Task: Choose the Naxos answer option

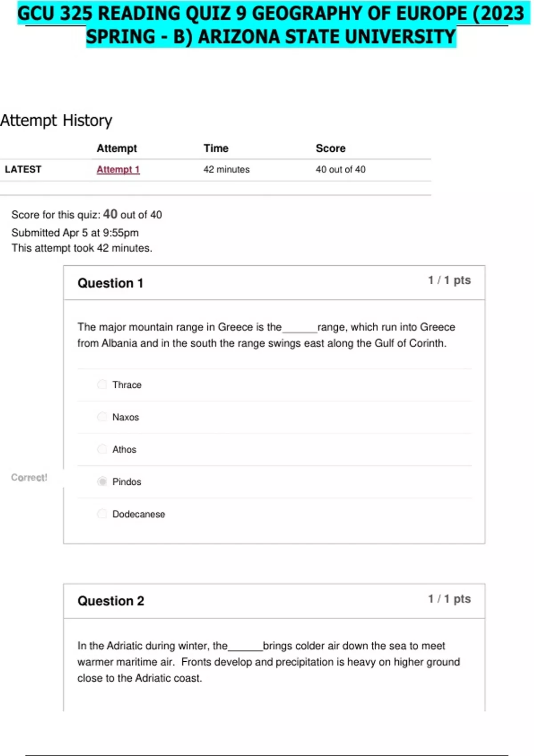Action: coord(102,417)
